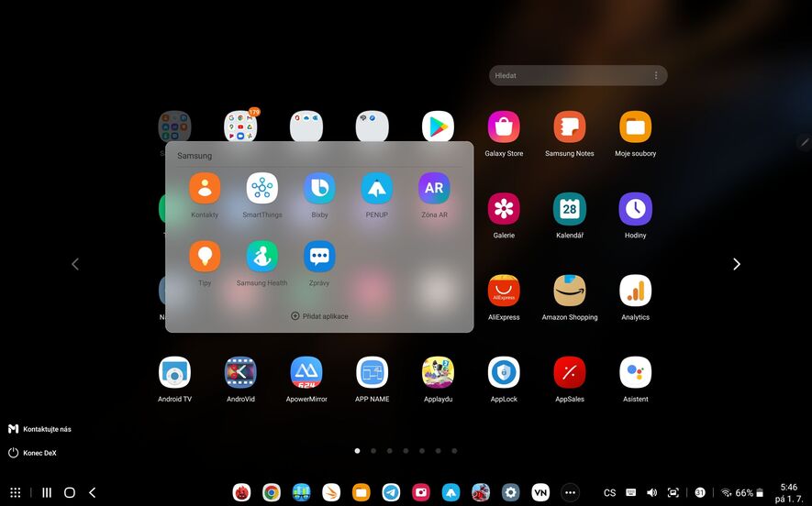Image resolution: width=812 pixels, height=506 pixels.
Task: Launch Chrome from the taskbar
Action: 272,492
